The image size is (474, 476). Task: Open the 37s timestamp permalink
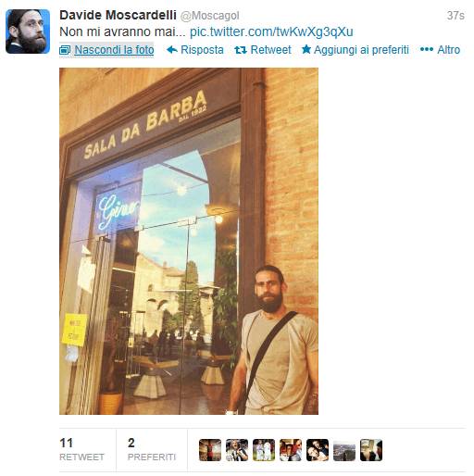point(455,16)
